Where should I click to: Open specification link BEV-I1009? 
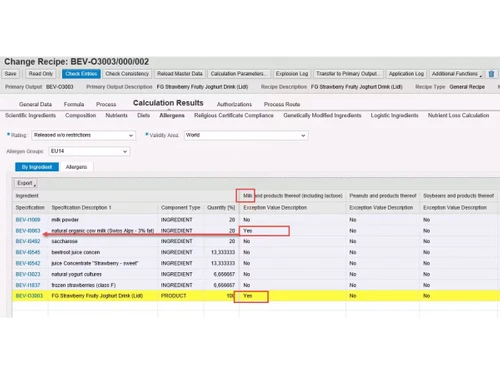(x=28, y=220)
